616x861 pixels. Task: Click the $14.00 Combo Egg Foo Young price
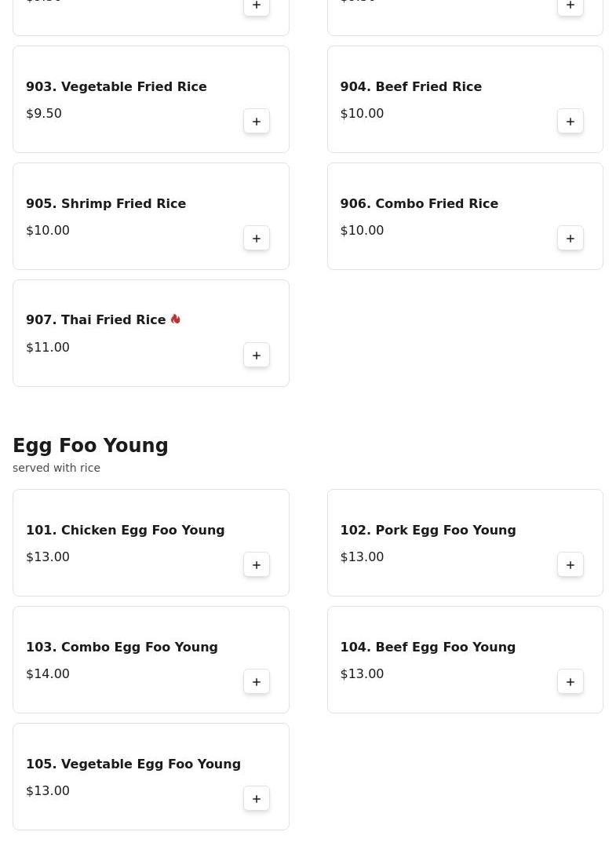click(x=48, y=674)
